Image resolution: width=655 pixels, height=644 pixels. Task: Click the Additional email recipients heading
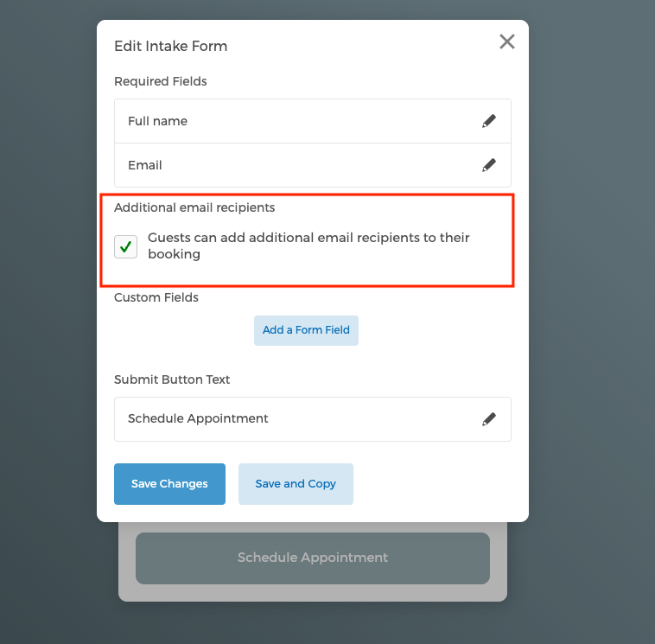tap(194, 207)
